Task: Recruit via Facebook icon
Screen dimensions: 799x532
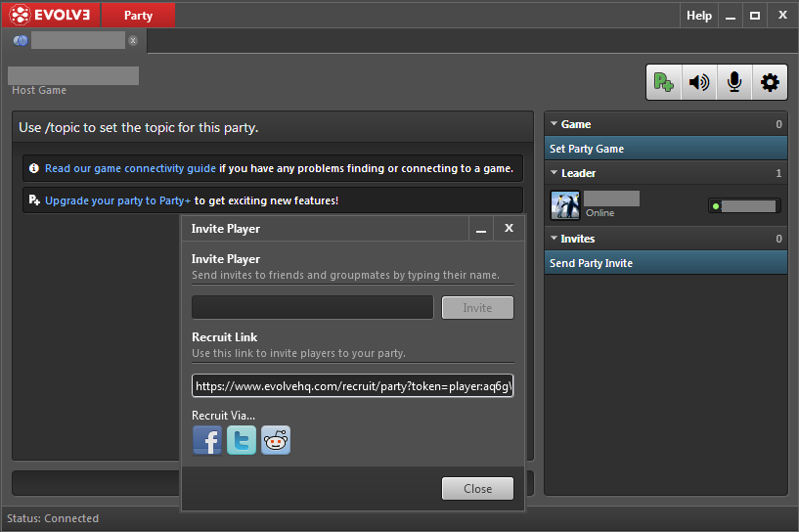Action: 207,440
